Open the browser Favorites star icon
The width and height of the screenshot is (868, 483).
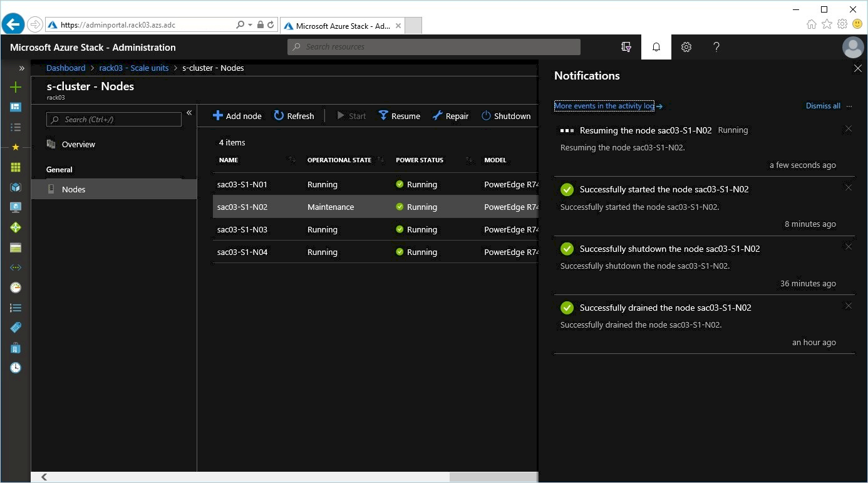(x=827, y=24)
